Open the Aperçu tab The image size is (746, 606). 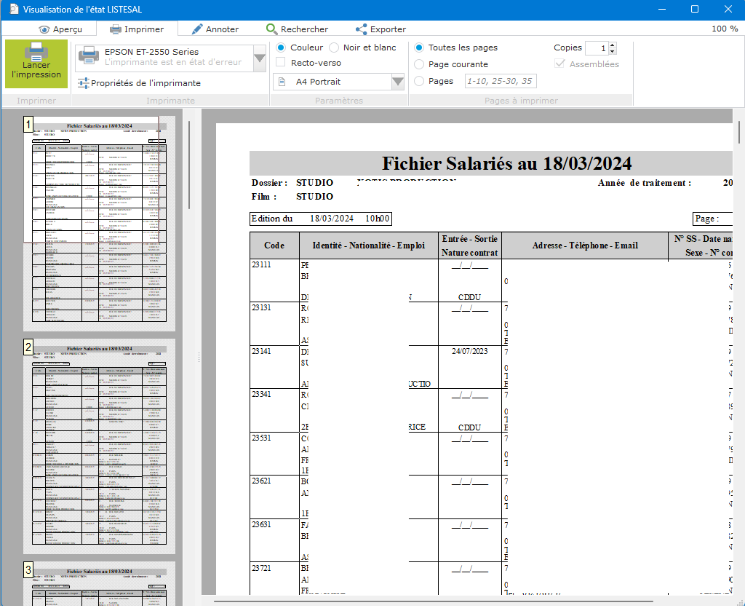coord(60,29)
